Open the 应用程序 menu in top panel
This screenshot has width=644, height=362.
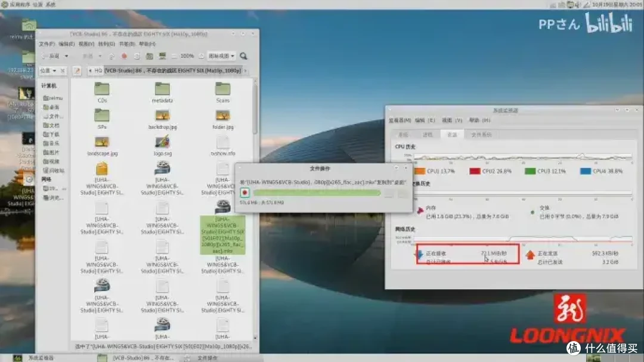click(20, 5)
